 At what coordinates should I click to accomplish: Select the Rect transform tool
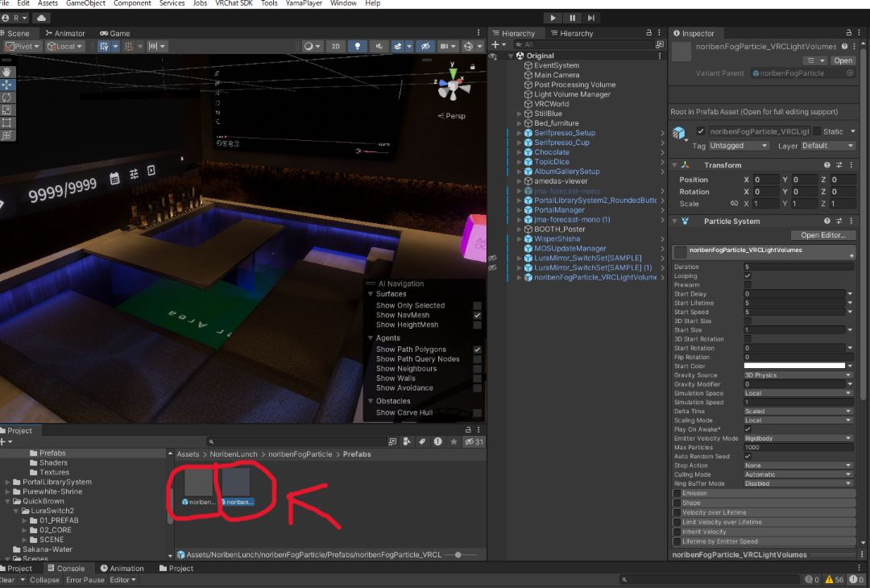[7, 123]
